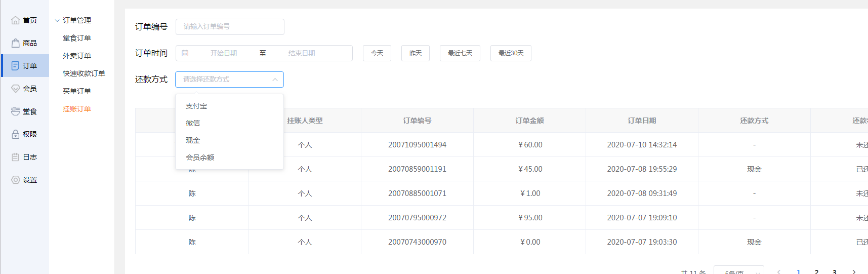Select 微信 in the dropdown list
Screen dimensions: 868x274
click(193, 123)
